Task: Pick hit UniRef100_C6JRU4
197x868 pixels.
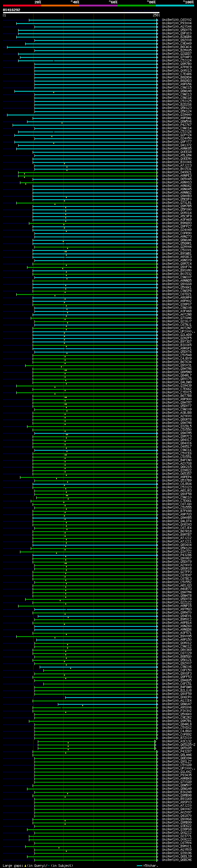Action: coord(177,484)
